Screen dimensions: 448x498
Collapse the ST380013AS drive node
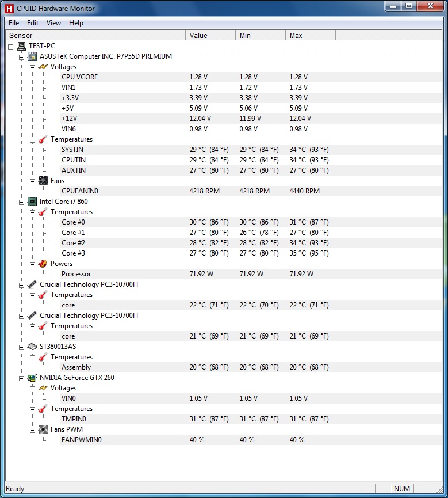pos(22,347)
